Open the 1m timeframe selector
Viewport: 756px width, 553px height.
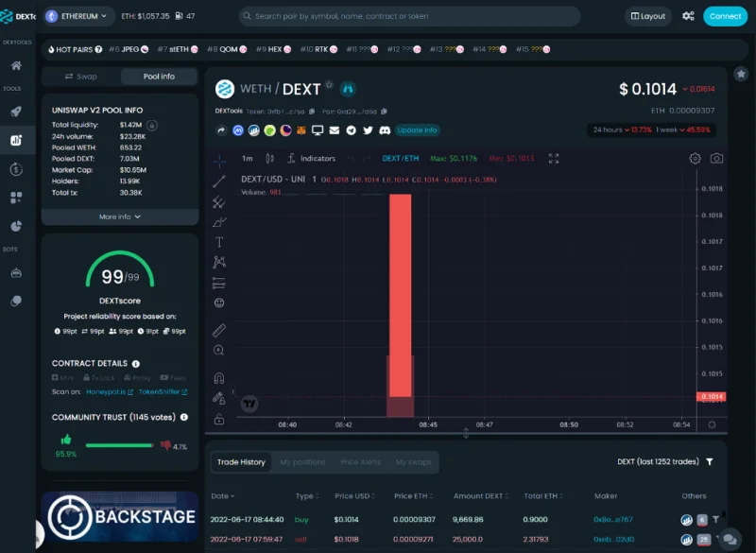point(248,159)
